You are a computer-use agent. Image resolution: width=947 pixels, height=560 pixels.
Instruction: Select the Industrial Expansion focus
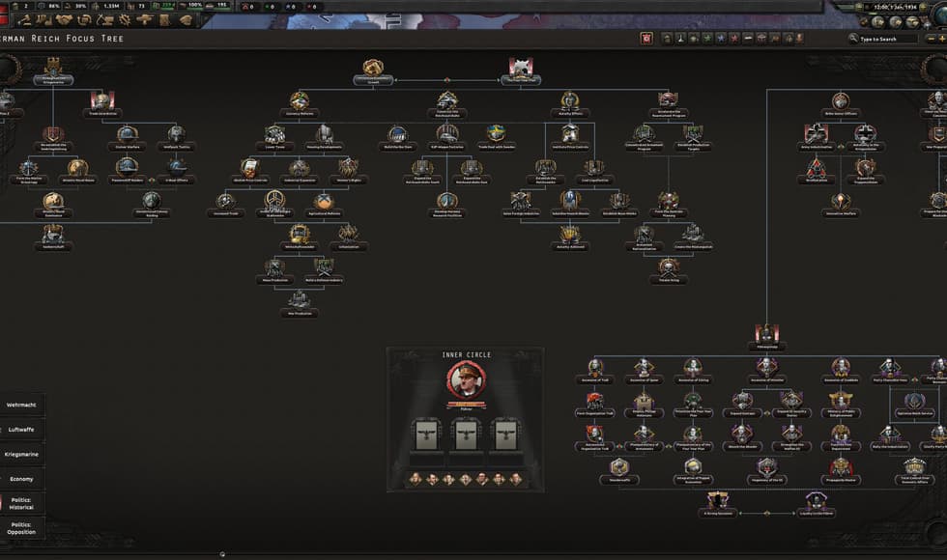click(300, 172)
